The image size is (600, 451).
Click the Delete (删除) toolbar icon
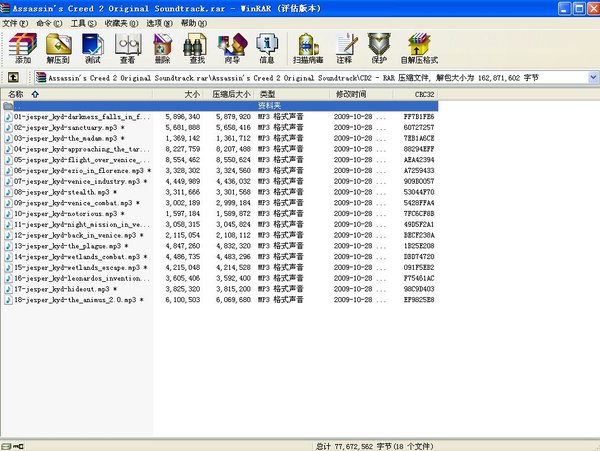(x=162, y=48)
